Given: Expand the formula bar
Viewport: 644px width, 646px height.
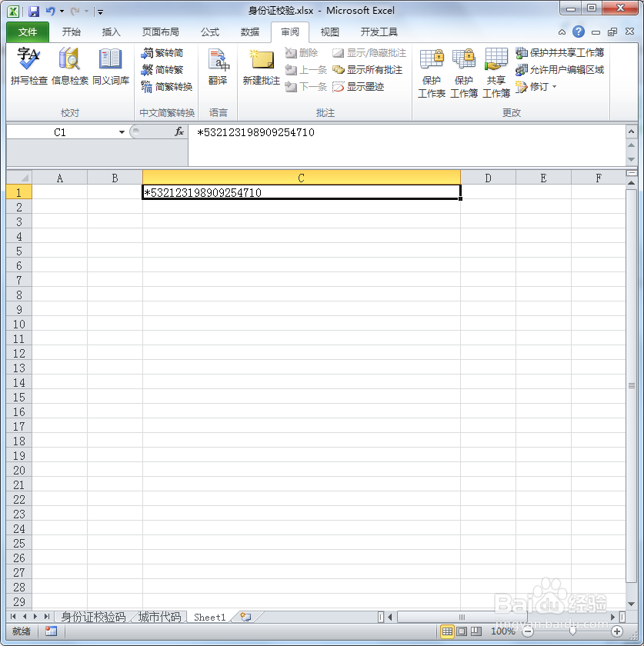Looking at the screenshot, I should click(x=631, y=132).
